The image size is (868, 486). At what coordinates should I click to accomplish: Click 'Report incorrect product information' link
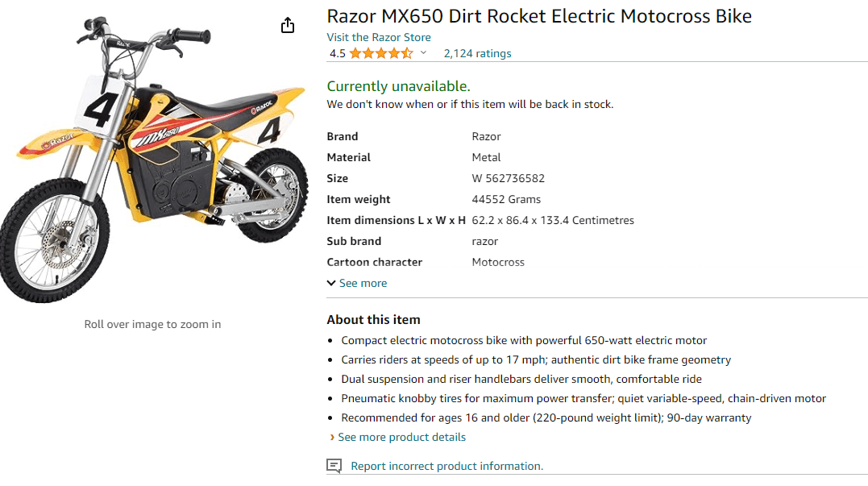coord(446,466)
